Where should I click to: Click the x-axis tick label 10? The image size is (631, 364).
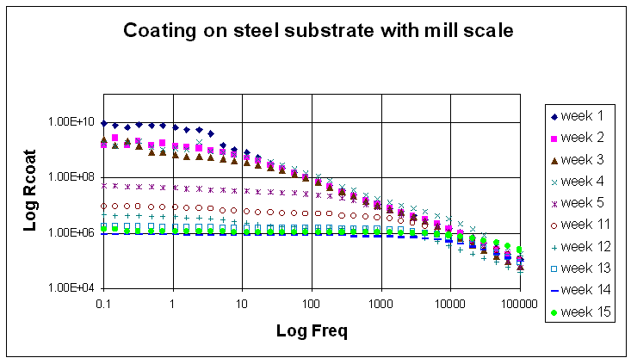pos(241,304)
